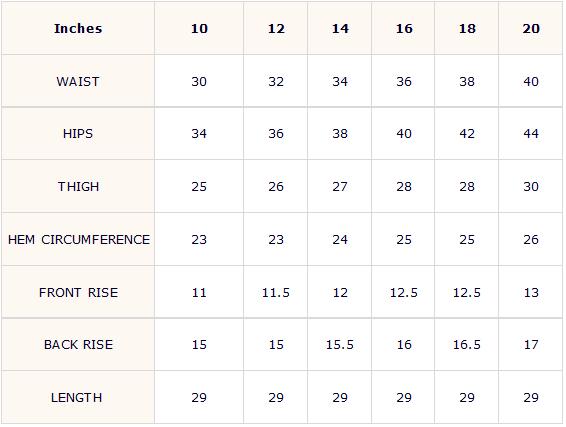Select the size 14 column header
The image size is (566, 427).
(x=340, y=29)
